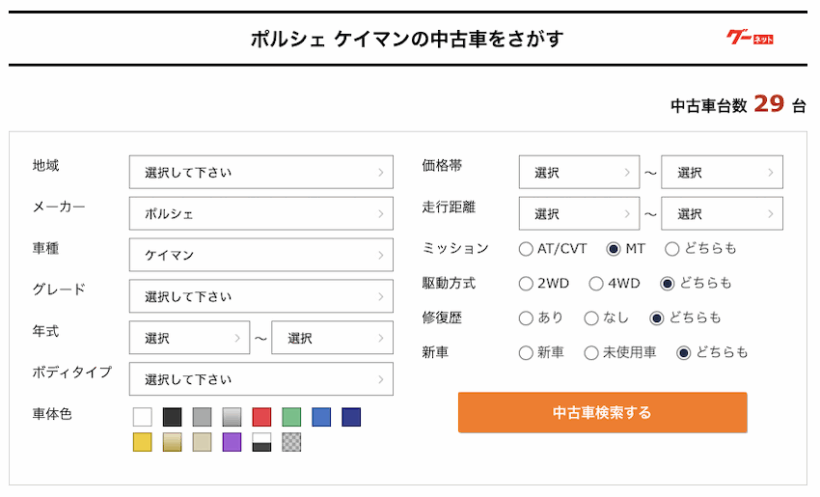Select the AT/CVT transmission radio button

(x=526, y=248)
